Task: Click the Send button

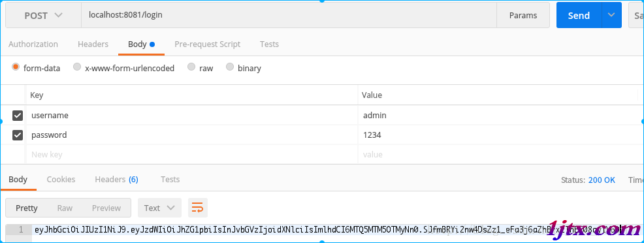Action: 579,15
